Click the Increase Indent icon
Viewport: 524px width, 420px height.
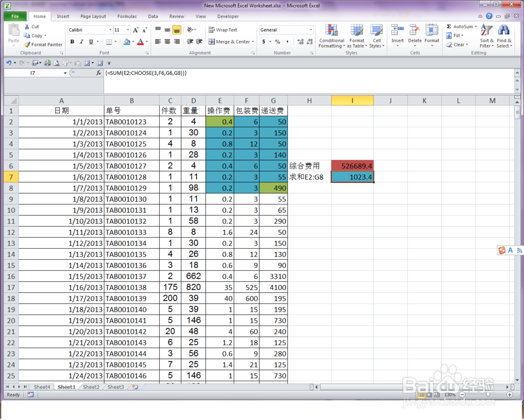199,42
